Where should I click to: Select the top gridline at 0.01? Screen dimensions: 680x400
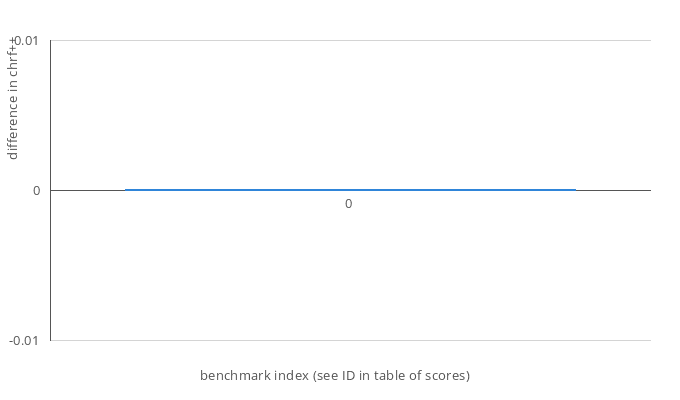(350, 41)
